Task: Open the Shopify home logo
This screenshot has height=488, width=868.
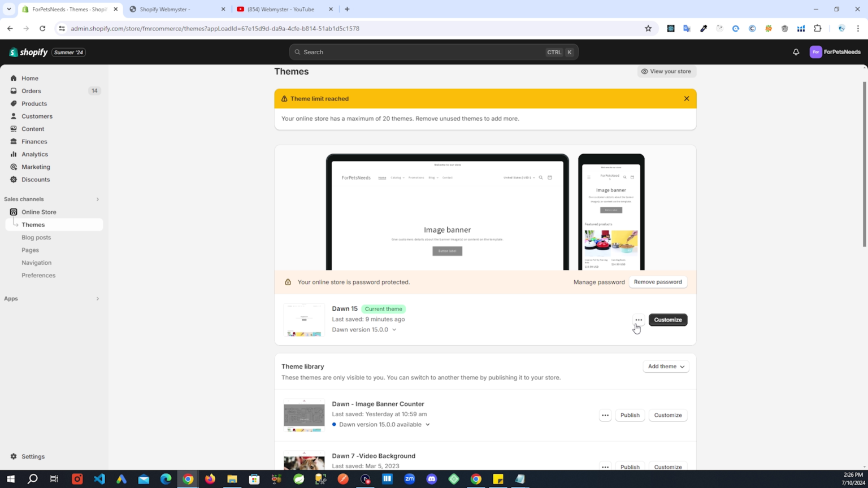Action: tap(28, 52)
